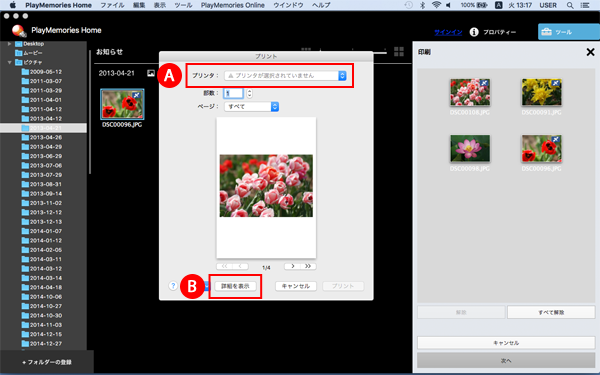Open the 編集 menu
The width and height of the screenshot is (600, 375).
pyautogui.click(x=139, y=5)
